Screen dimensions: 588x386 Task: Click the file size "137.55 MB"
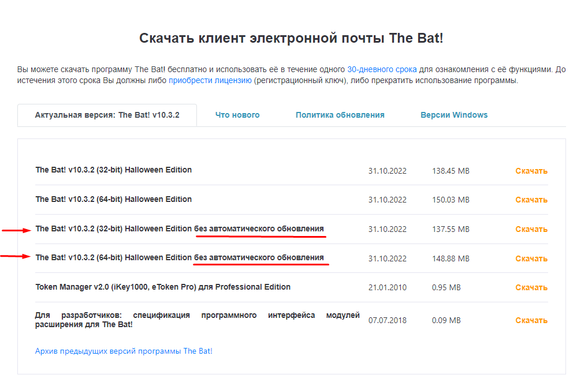[451, 229]
